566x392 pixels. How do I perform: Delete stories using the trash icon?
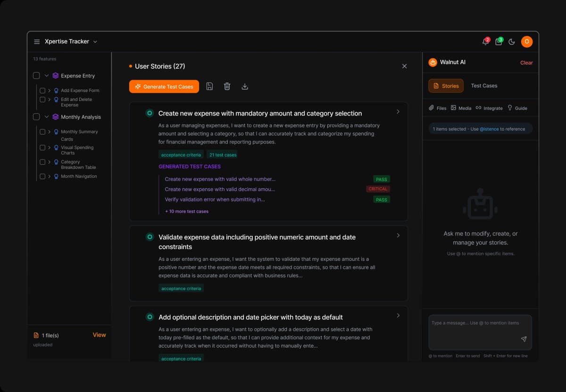pyautogui.click(x=227, y=86)
